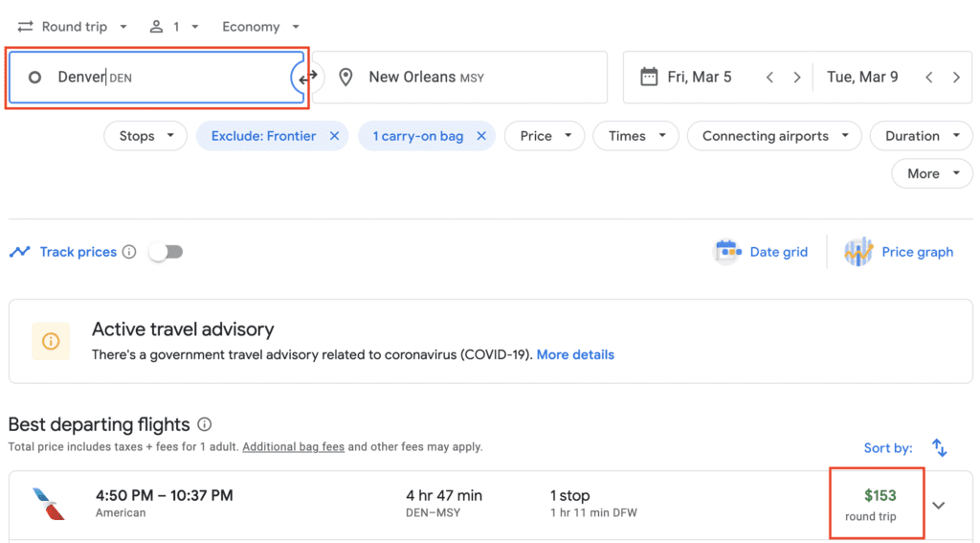
Task: Swap origin and destination airports
Action: (308, 77)
